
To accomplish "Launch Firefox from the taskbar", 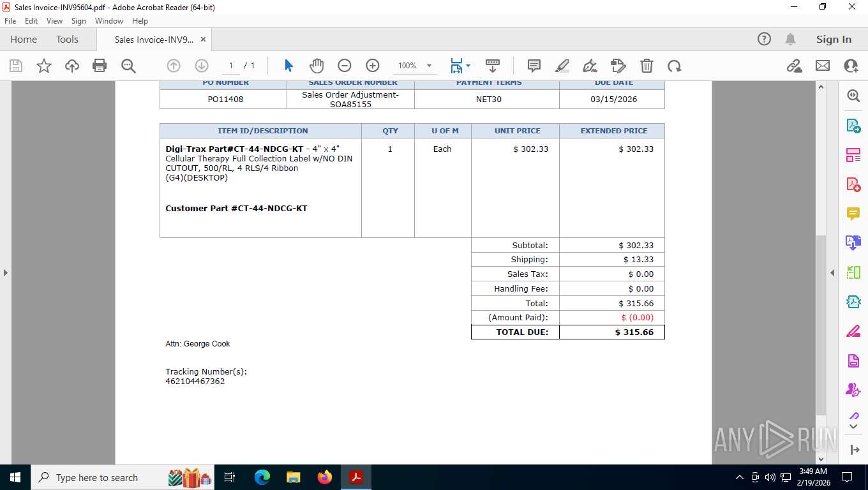I will point(325,477).
